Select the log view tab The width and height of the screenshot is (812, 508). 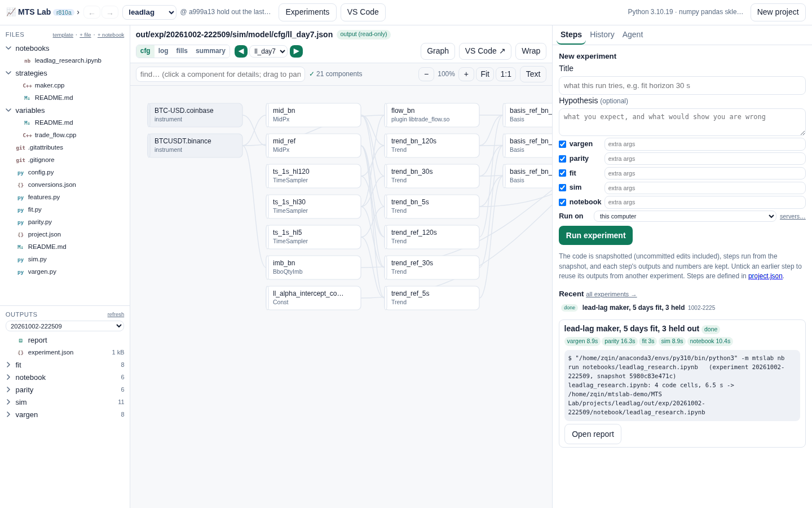[164, 51]
